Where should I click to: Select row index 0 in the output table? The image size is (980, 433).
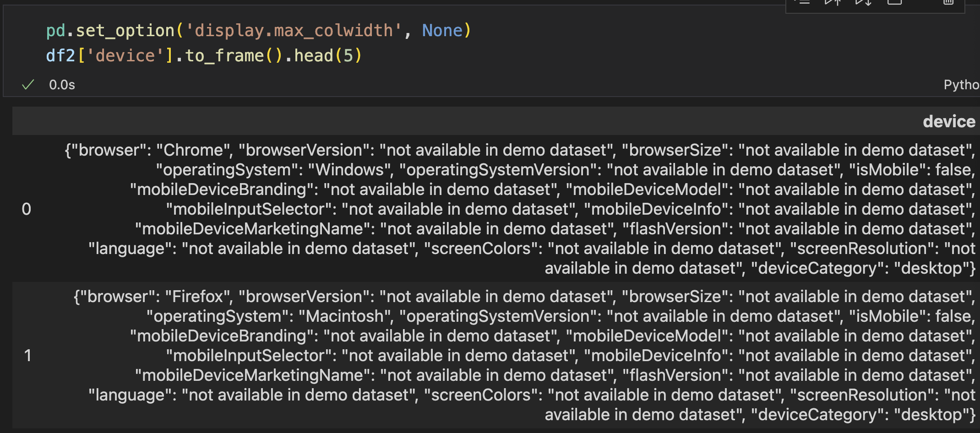click(x=27, y=209)
